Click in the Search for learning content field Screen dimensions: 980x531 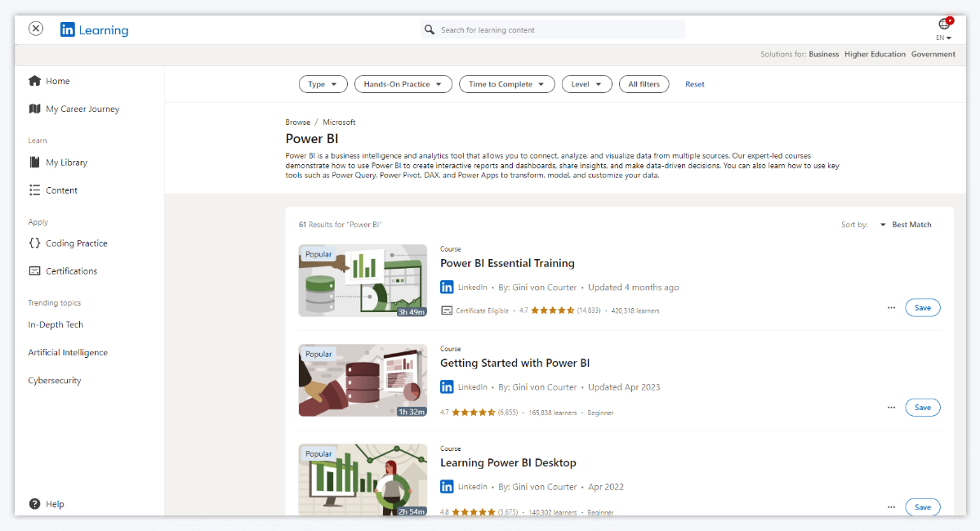click(552, 30)
